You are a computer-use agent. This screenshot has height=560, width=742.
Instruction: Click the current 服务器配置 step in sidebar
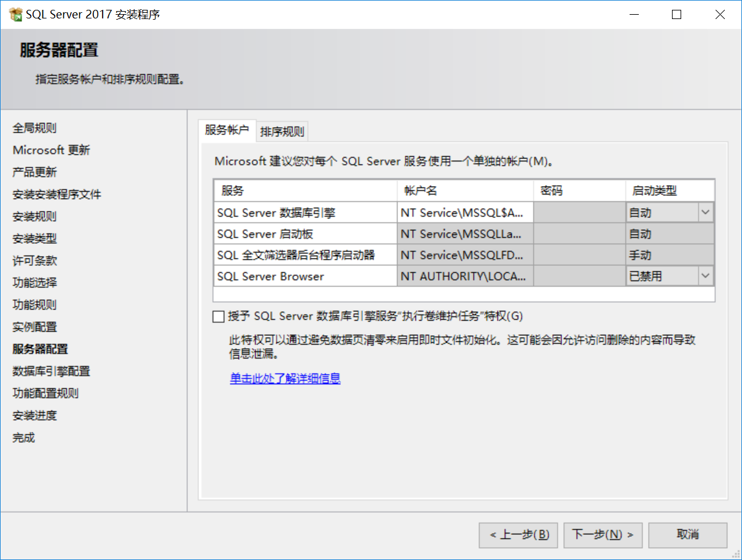41,349
